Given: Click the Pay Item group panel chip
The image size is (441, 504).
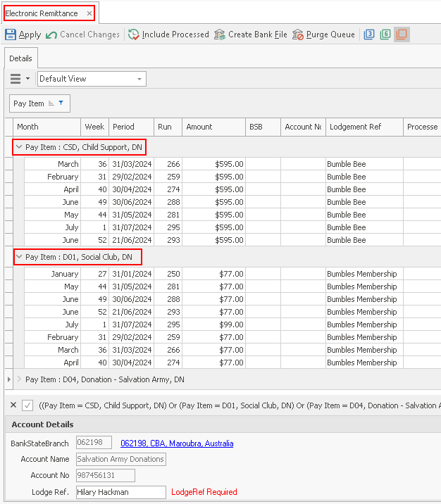Looking at the screenshot, I should (39, 103).
